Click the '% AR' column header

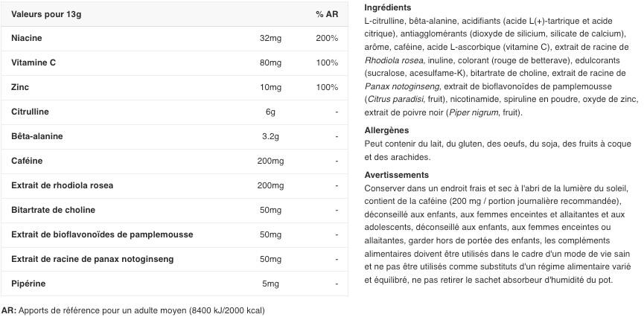pyautogui.click(x=327, y=13)
